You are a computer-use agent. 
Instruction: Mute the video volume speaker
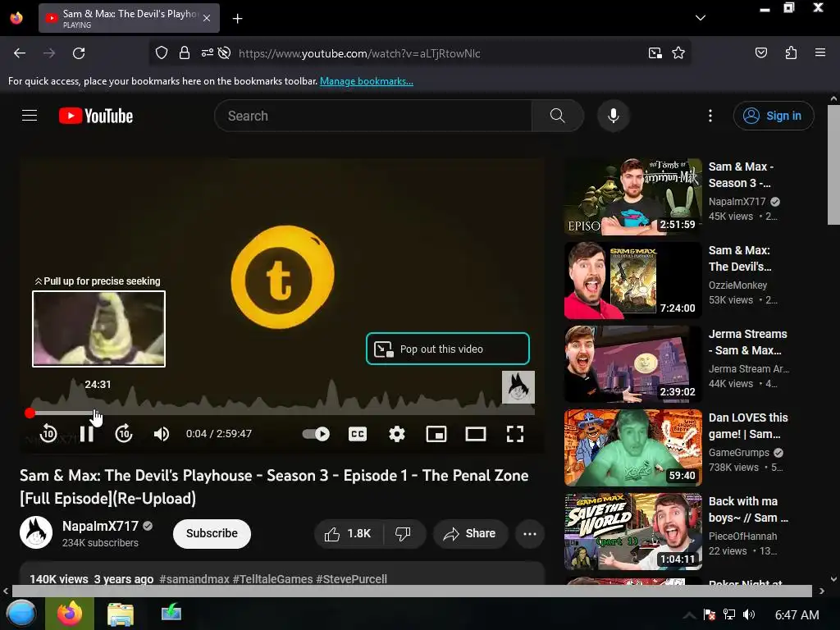tap(162, 433)
